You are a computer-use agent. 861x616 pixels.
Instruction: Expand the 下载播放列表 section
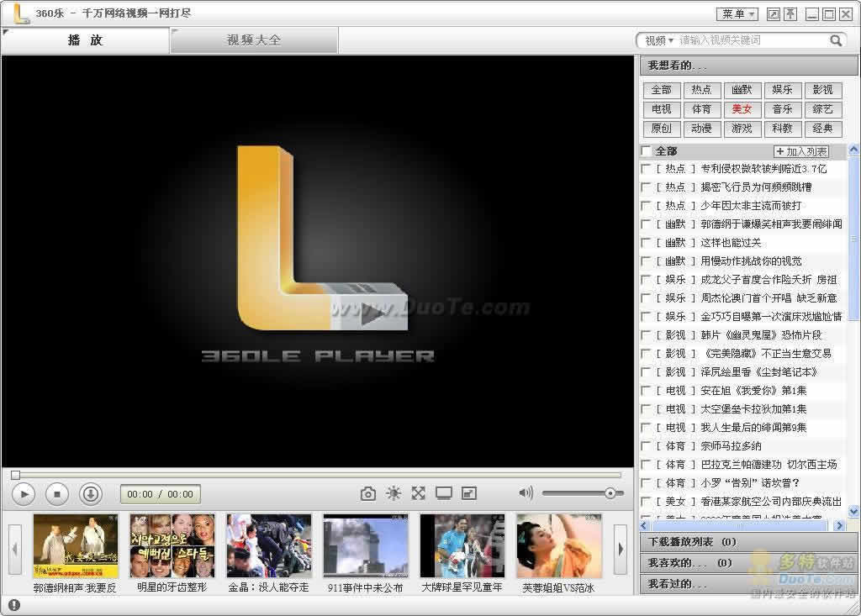(x=748, y=542)
